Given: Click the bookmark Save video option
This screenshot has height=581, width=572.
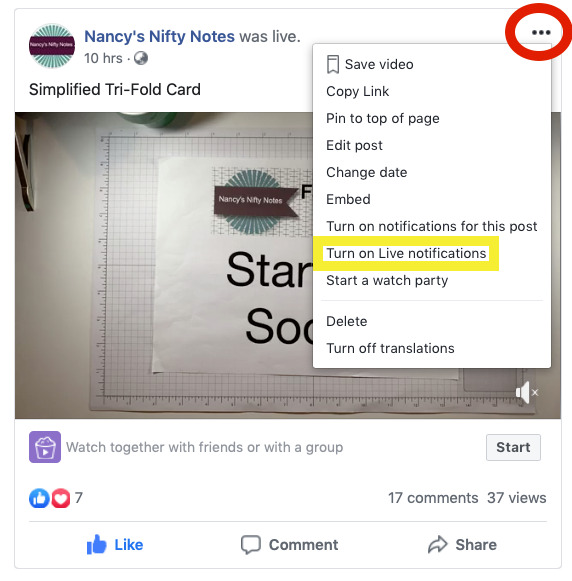Looking at the screenshot, I should point(370,64).
